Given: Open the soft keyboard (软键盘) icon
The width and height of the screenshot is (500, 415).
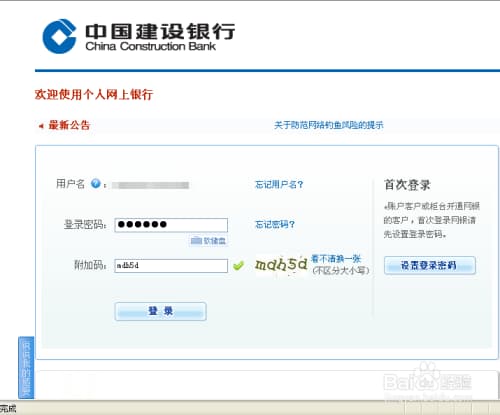Looking at the screenshot, I should pos(208,240).
